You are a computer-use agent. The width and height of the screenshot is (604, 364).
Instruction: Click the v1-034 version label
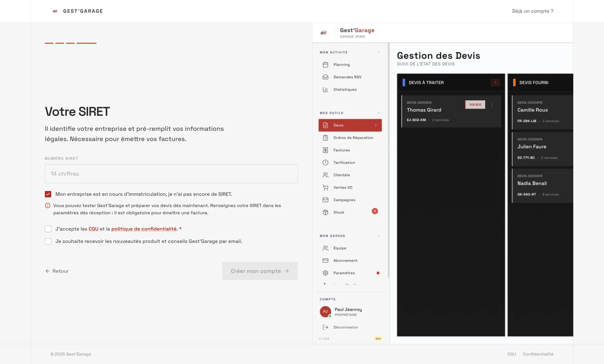324,339
